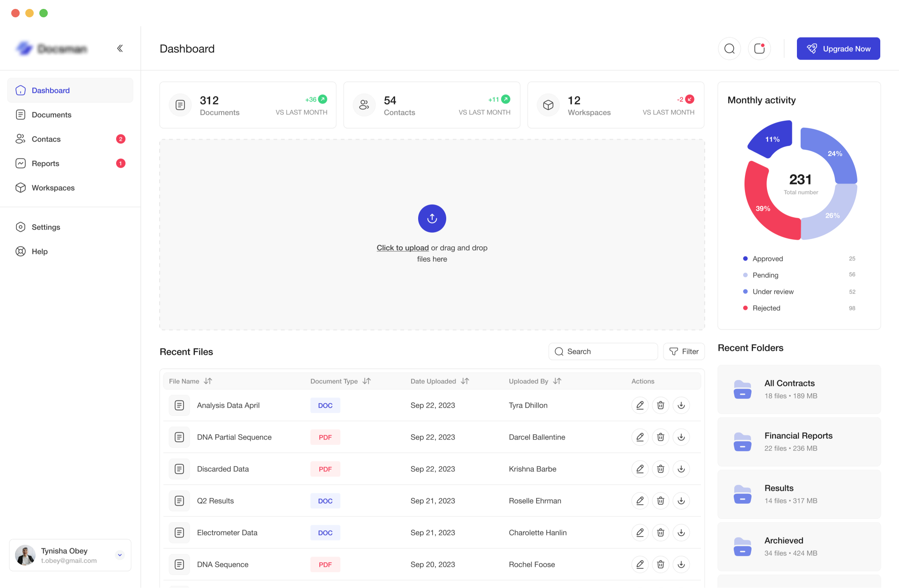Sort by Document Type column arrows
The image size is (899, 588).
pyautogui.click(x=367, y=381)
